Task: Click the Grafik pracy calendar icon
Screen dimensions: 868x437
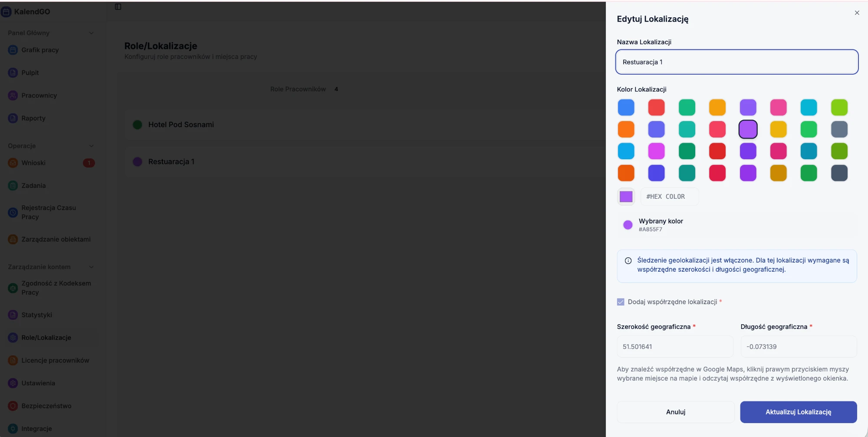Action: coord(13,50)
